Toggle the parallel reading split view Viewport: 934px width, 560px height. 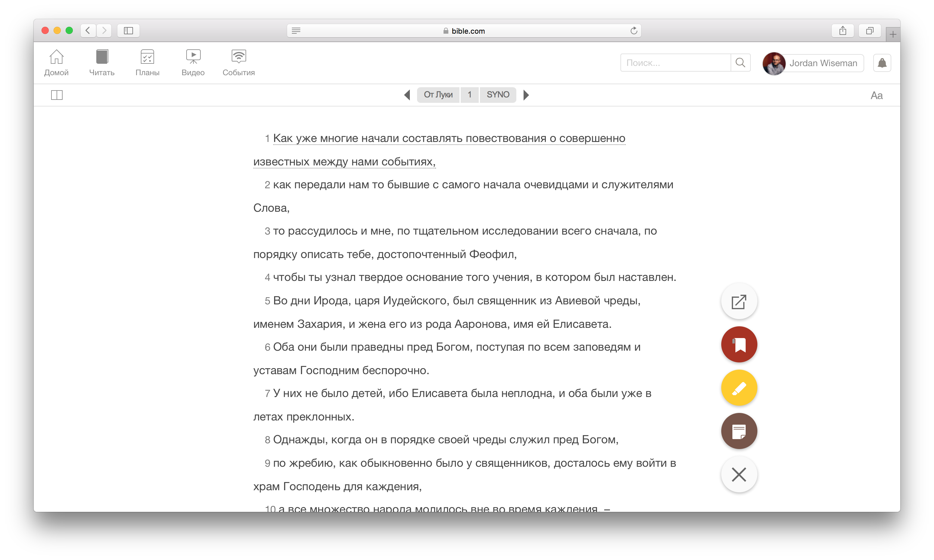point(56,95)
